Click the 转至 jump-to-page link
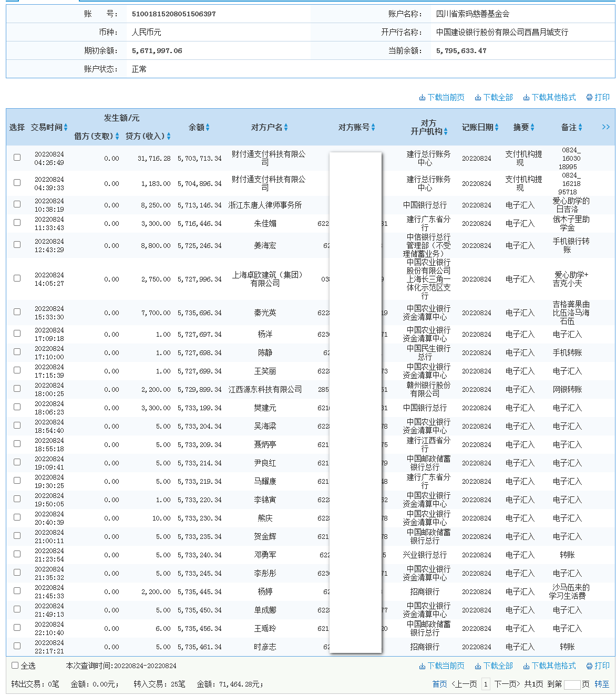616x696 pixels. click(601, 684)
